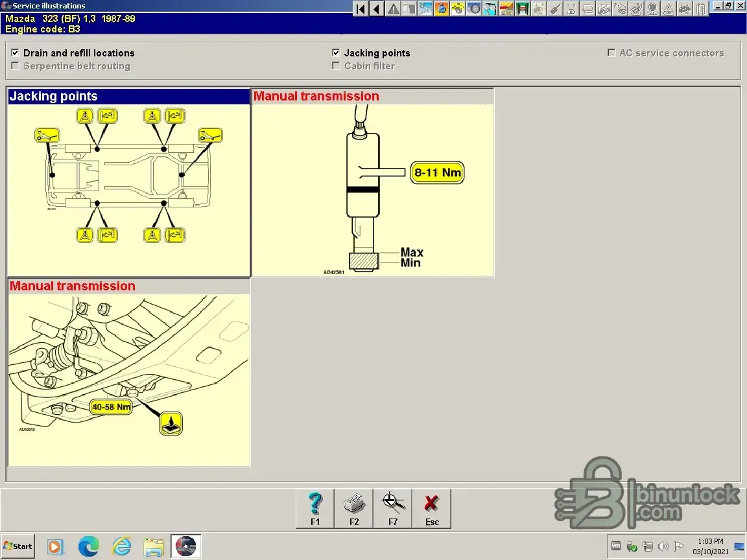This screenshot has width=747, height=560.
Task: Open the yellow key toolbar icon
Action: [x=458, y=8]
